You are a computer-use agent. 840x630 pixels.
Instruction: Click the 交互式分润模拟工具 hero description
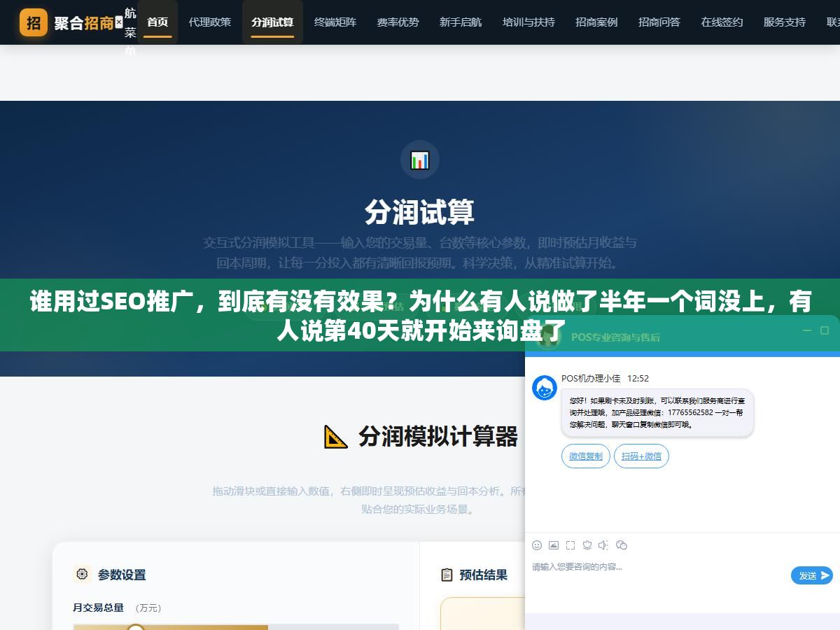420,253
